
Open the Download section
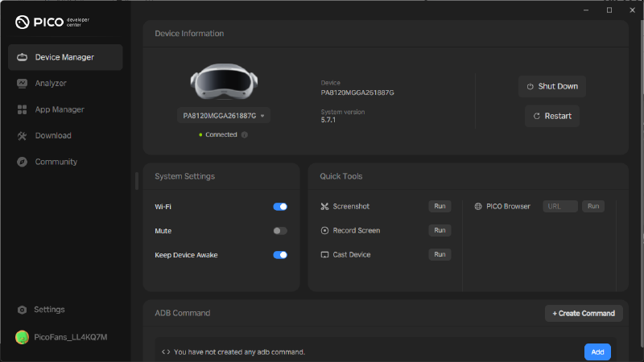[x=53, y=135]
